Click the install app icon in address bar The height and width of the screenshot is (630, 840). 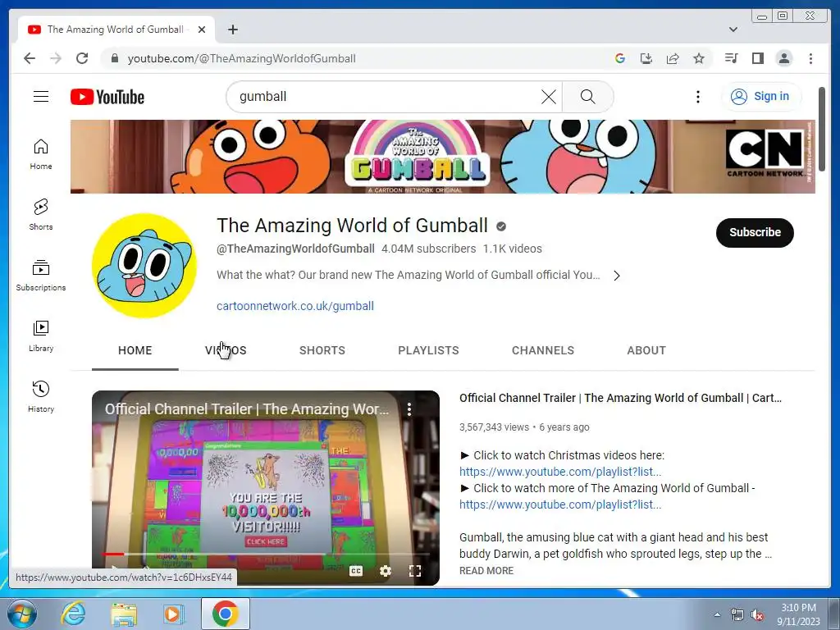tap(646, 58)
